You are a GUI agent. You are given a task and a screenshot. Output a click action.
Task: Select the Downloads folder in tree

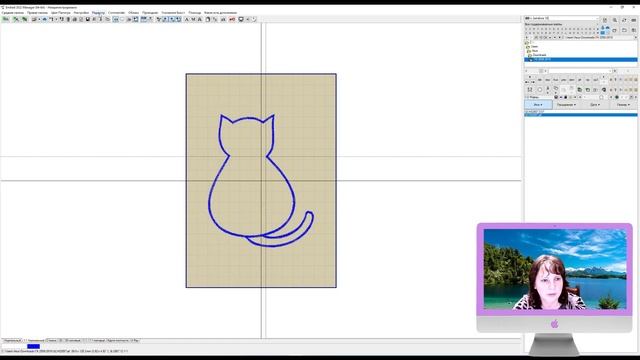(539, 55)
